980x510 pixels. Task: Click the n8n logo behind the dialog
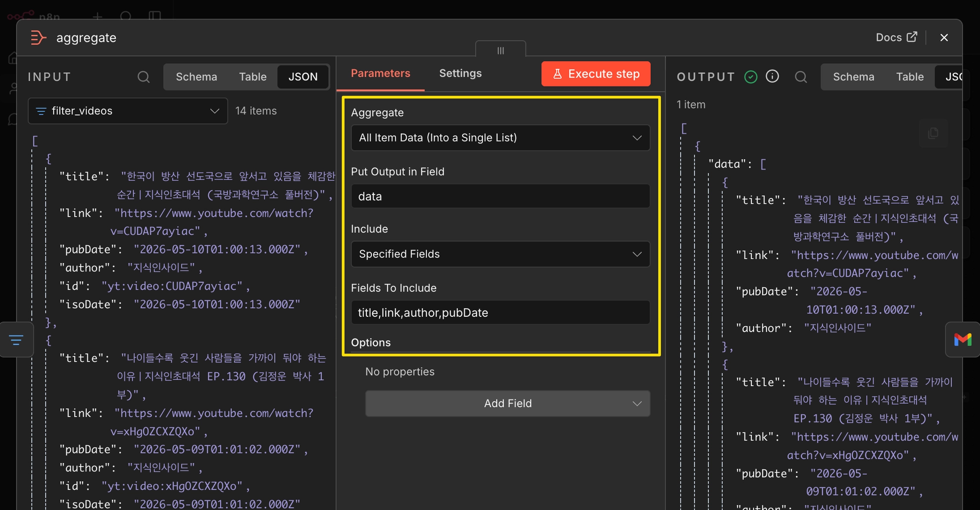coord(33,16)
